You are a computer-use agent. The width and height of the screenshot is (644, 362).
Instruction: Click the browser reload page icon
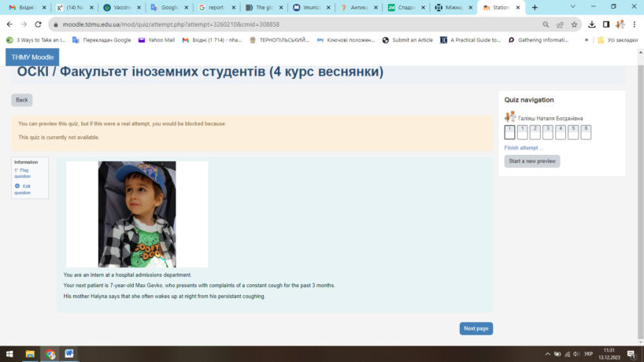[39, 24]
